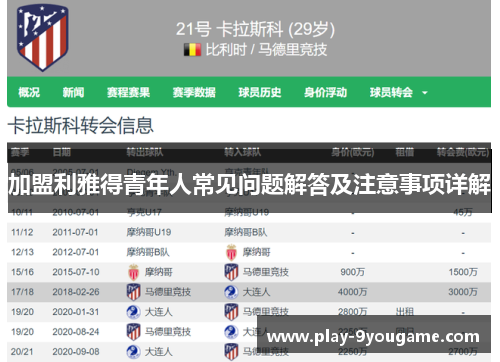500x362 pixels.
Task: Expand the 球员转会 dropdown arrow
Action: tap(425, 93)
